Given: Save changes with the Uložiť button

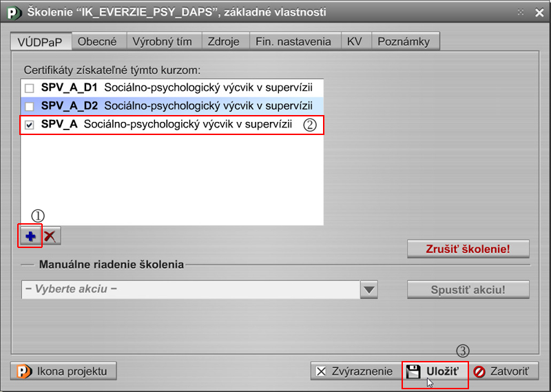Looking at the screenshot, I should pyautogui.click(x=435, y=371).
